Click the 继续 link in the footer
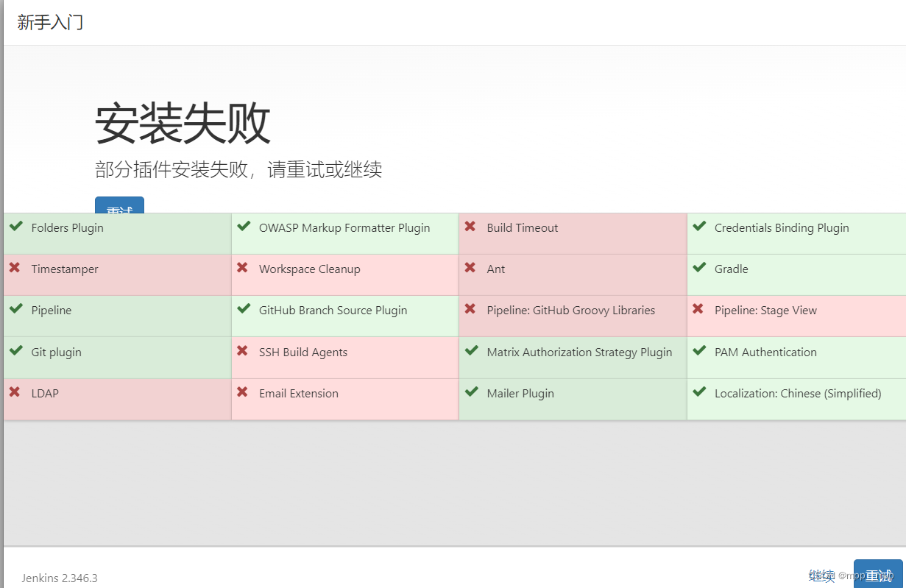Screen dimensions: 906x588 point(821,575)
